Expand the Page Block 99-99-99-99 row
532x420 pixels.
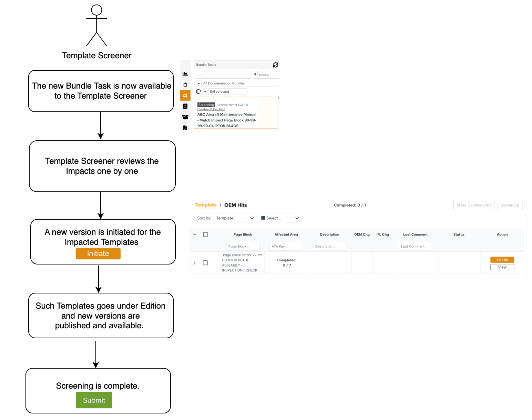click(195, 263)
